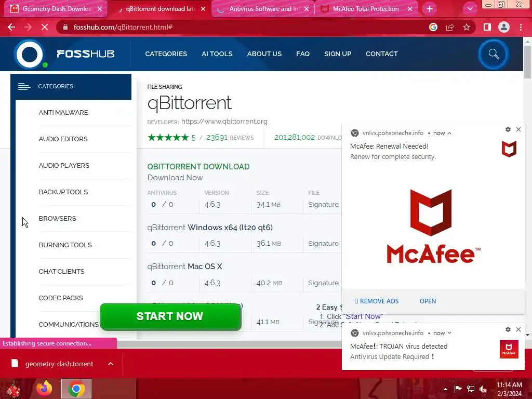Close the qBittorrent download tab
The height and width of the screenshot is (399, 532).
tap(203, 9)
